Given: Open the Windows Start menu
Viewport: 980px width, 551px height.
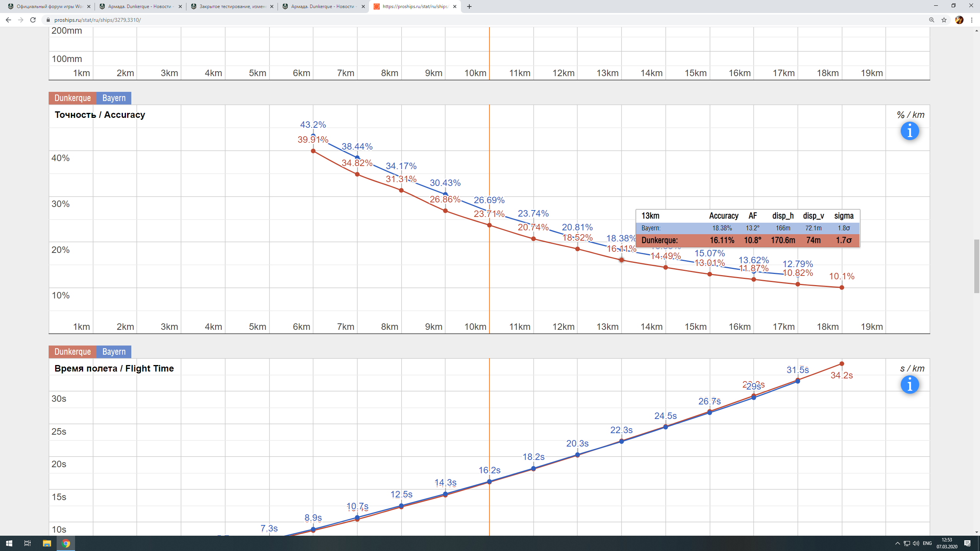Looking at the screenshot, I should coord(9,543).
